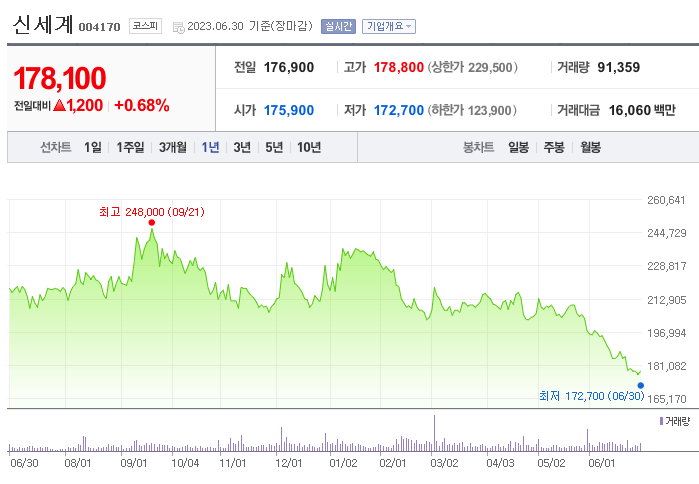Image resolution: width=699 pixels, height=484 pixels.
Task: Click the volume value 91,359
Action: 619,67
